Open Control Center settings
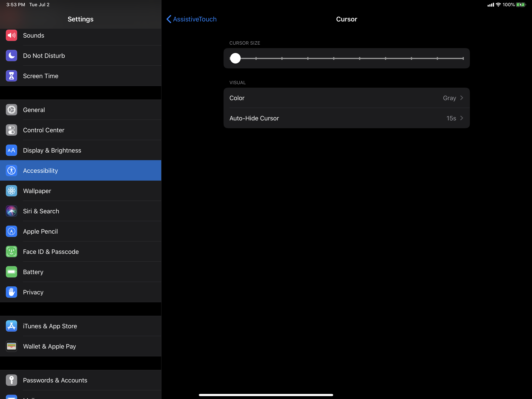This screenshot has width=532, height=399. click(81, 130)
